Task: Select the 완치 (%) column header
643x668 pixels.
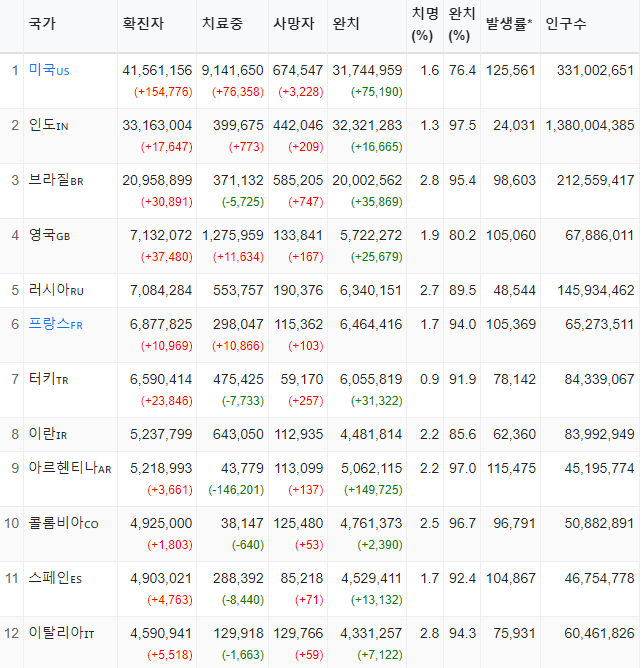Action: [462, 24]
